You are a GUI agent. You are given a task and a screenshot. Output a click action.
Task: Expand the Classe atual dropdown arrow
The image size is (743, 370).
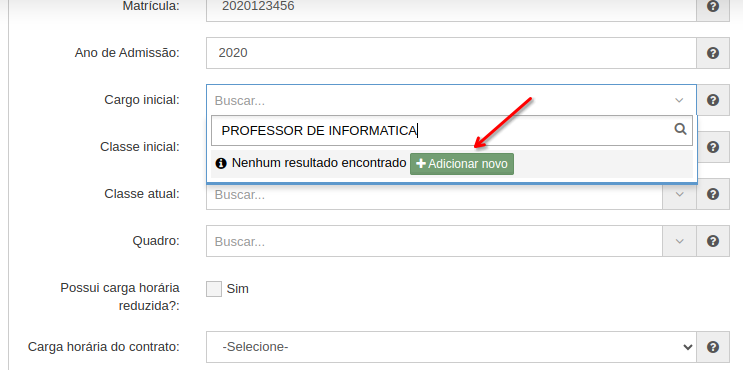point(679,194)
